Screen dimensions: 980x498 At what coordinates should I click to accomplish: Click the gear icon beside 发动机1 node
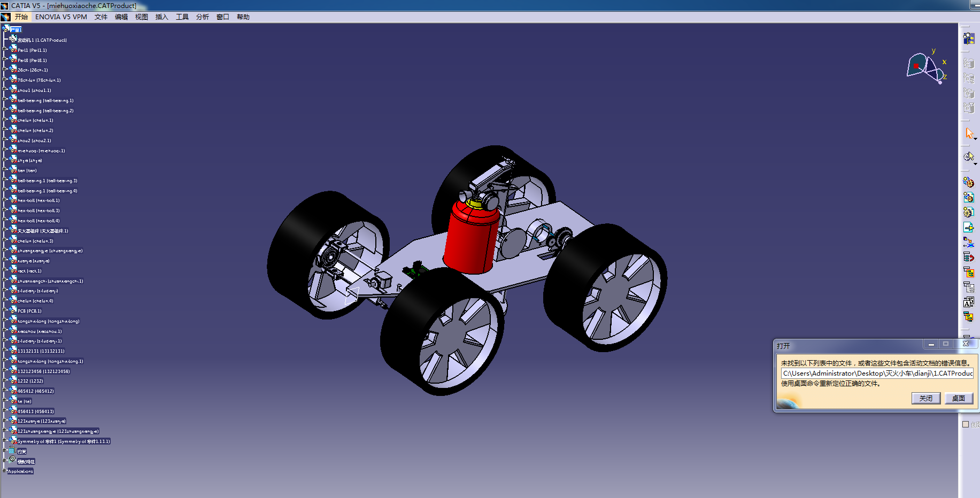tap(13, 39)
